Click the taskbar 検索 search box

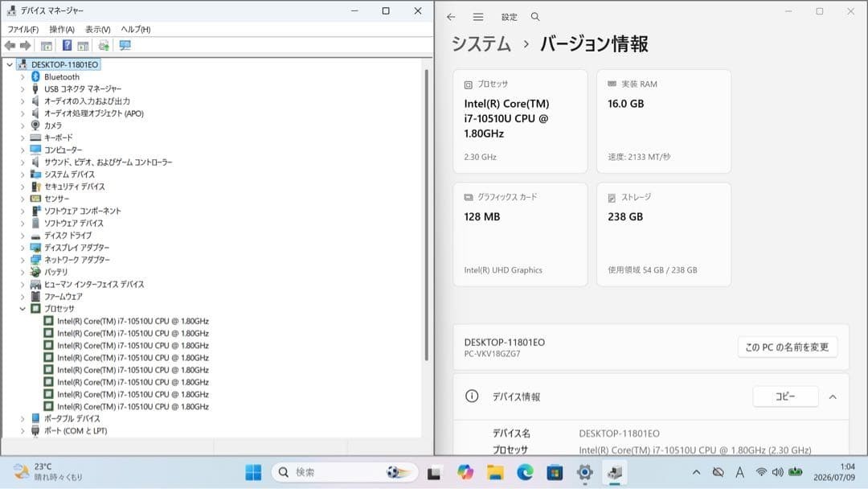(x=344, y=472)
